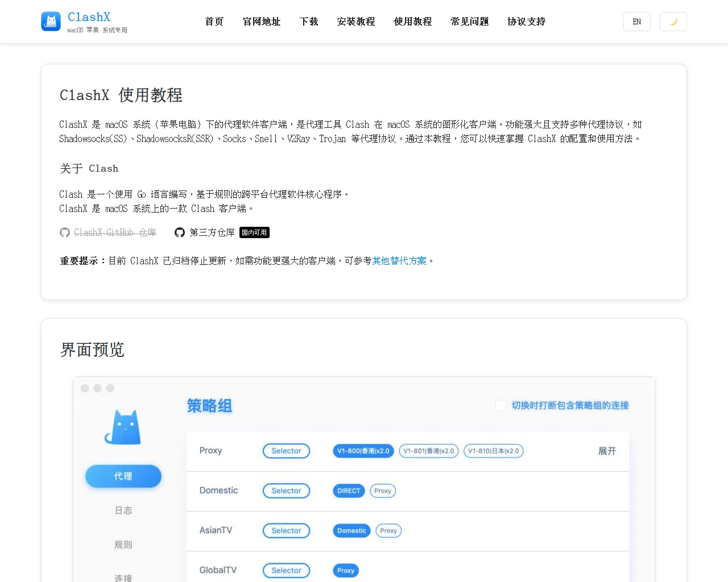Viewport: 728px width, 582px height.
Task: Open the 官网地址 nav item
Action: (262, 22)
